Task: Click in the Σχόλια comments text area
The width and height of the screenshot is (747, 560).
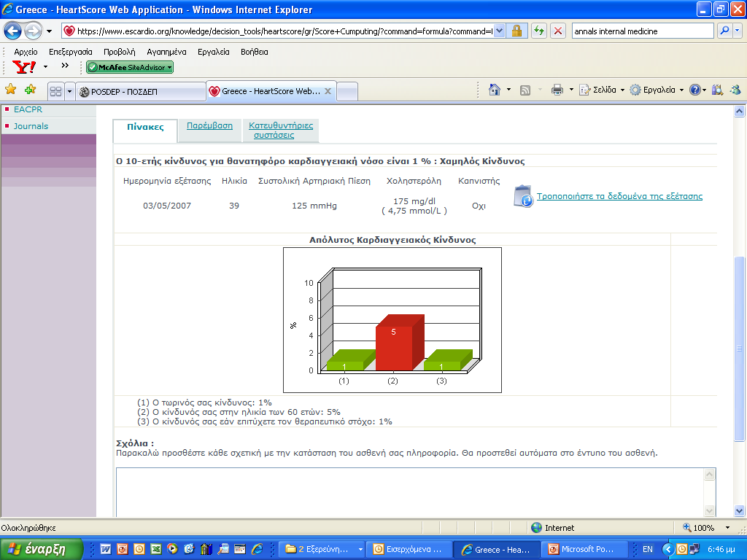Action: pos(410,492)
